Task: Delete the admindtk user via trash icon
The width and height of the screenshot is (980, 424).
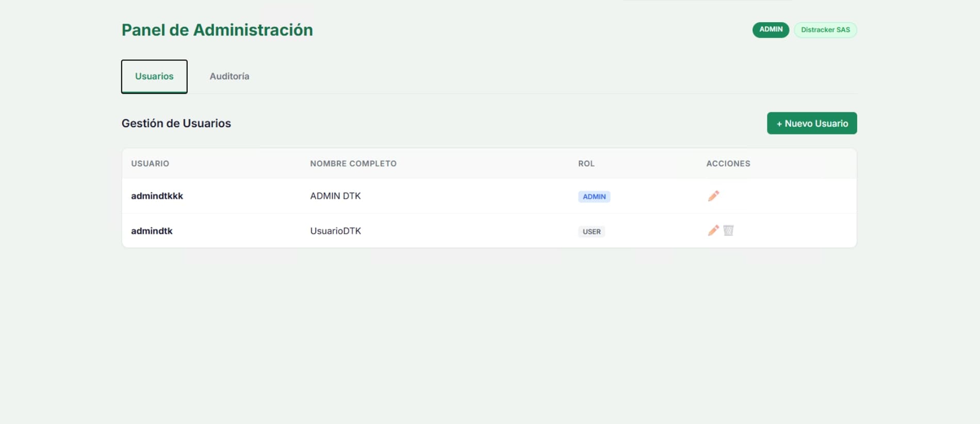Action: [x=728, y=230]
